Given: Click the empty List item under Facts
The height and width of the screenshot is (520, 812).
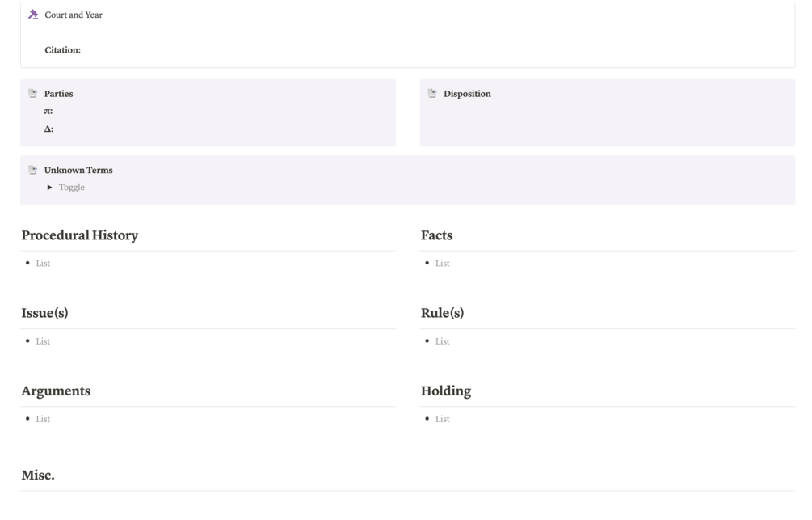Looking at the screenshot, I should pyautogui.click(x=443, y=264).
